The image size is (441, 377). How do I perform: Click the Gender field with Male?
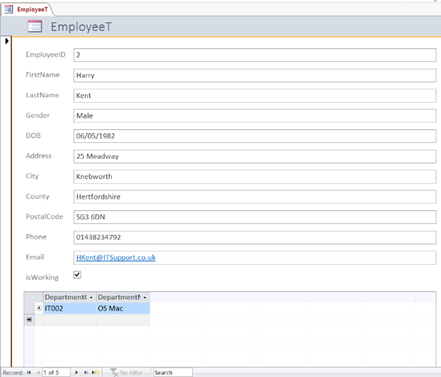255,116
